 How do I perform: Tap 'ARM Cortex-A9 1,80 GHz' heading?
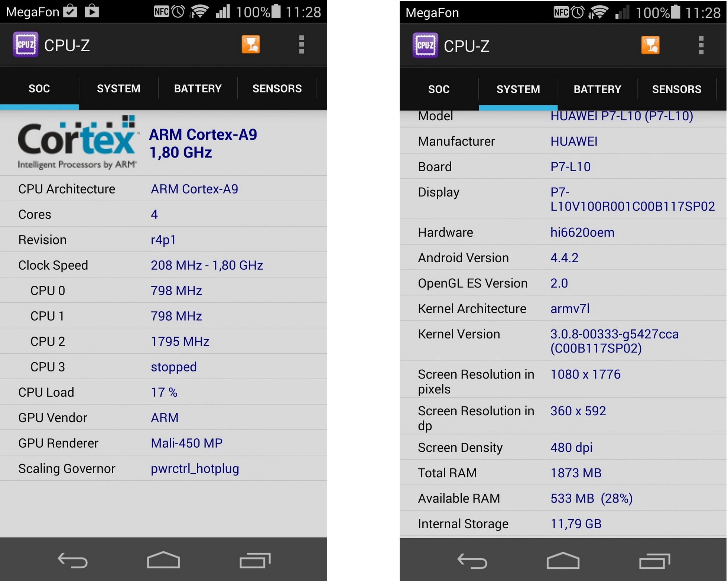[x=203, y=143]
